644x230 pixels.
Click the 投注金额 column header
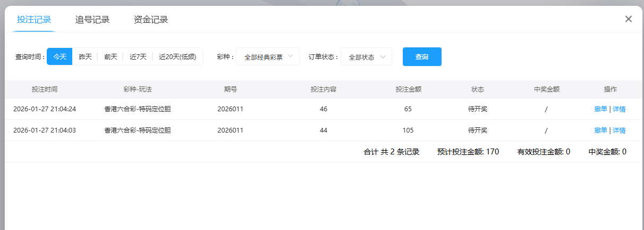(408, 89)
